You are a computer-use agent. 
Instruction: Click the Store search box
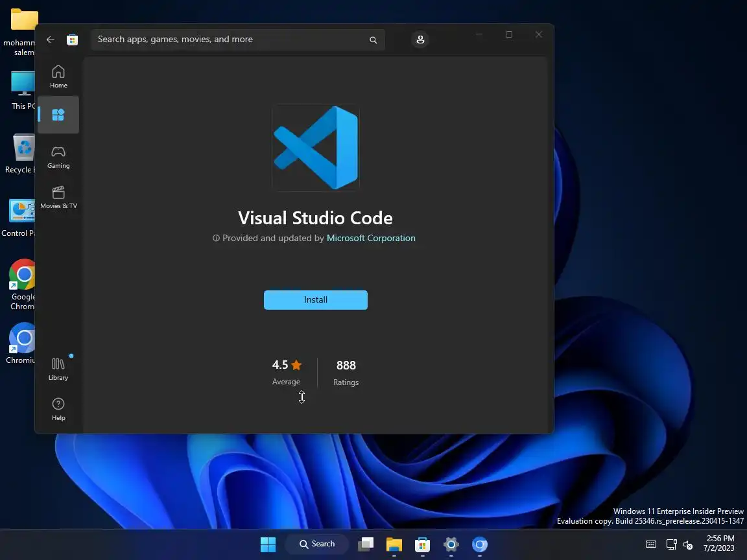(237, 40)
